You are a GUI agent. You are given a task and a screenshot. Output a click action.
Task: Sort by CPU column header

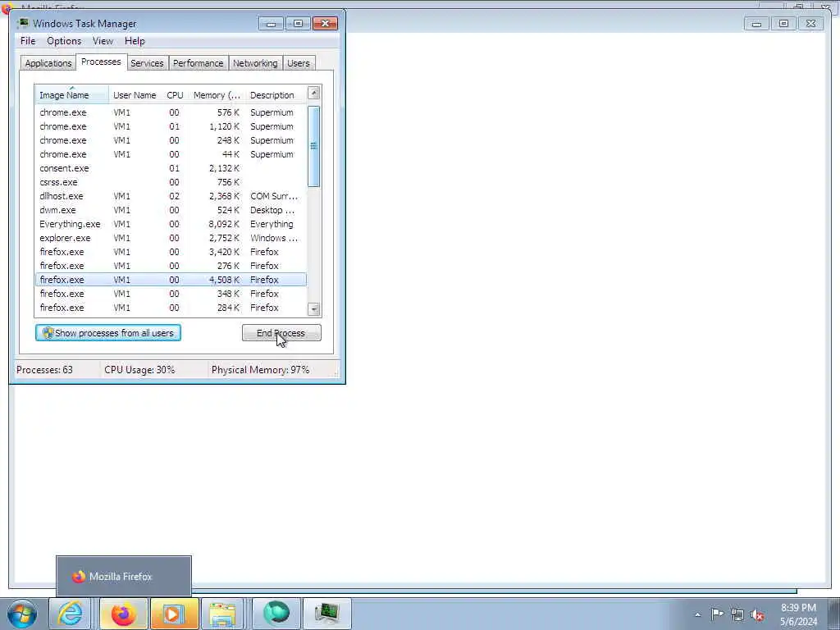point(176,95)
